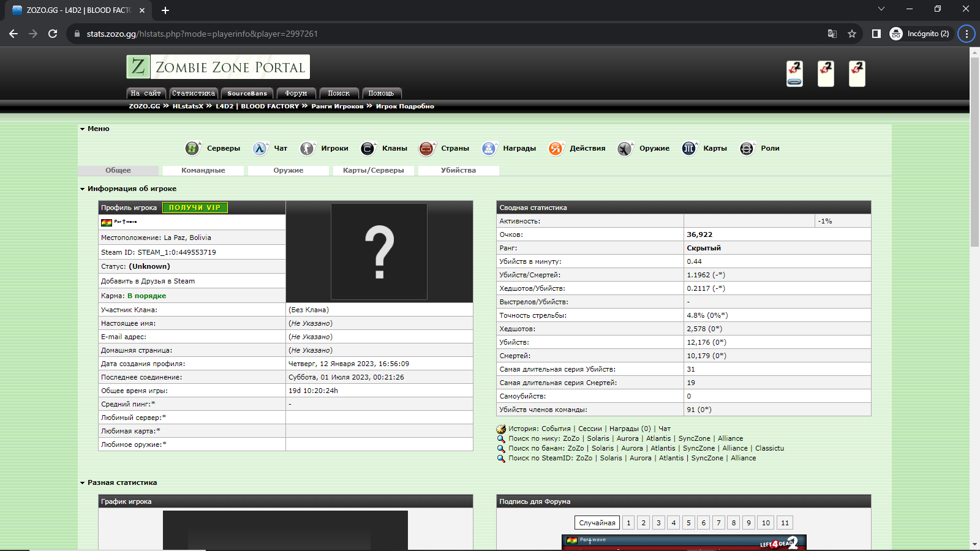Switch to the Командные tab
Image resolution: width=980 pixels, height=551 pixels.
(203, 171)
